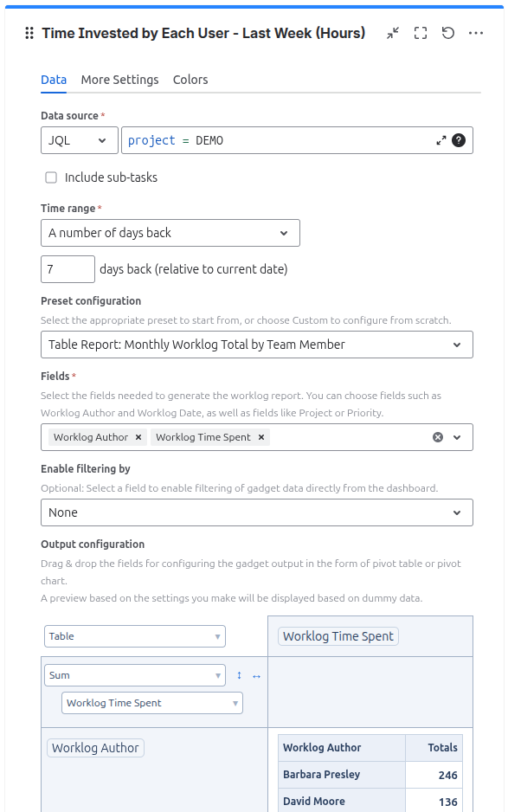Click the drag handle beside the gadget title

coord(29,33)
